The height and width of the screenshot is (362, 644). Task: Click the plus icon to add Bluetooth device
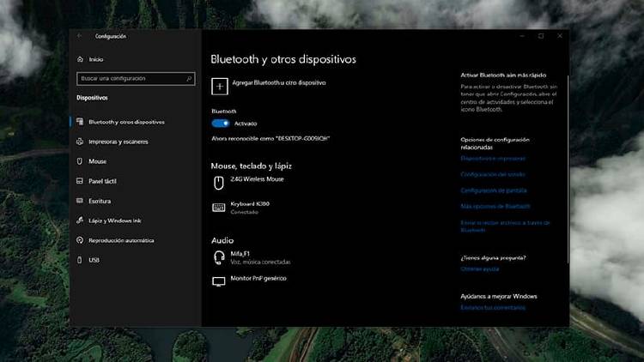point(219,84)
